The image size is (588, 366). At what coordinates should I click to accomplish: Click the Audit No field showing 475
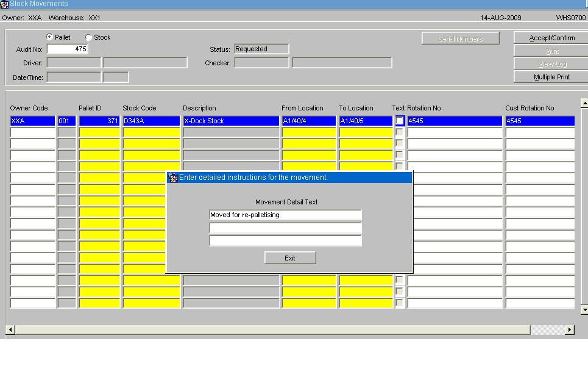click(x=68, y=49)
